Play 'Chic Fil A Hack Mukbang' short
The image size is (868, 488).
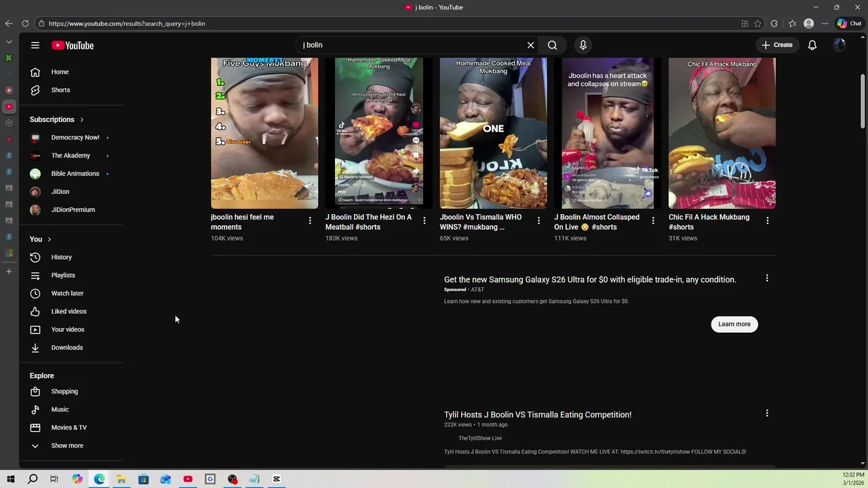tap(722, 134)
